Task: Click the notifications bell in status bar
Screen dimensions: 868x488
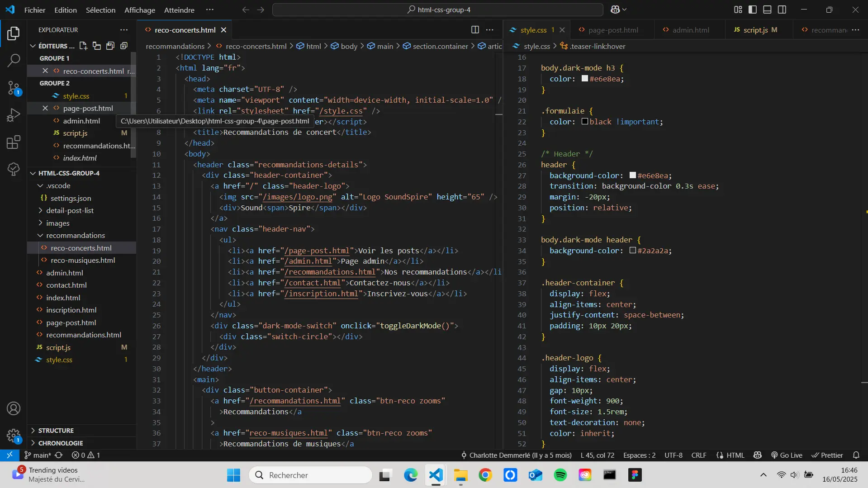Action: click(856, 455)
